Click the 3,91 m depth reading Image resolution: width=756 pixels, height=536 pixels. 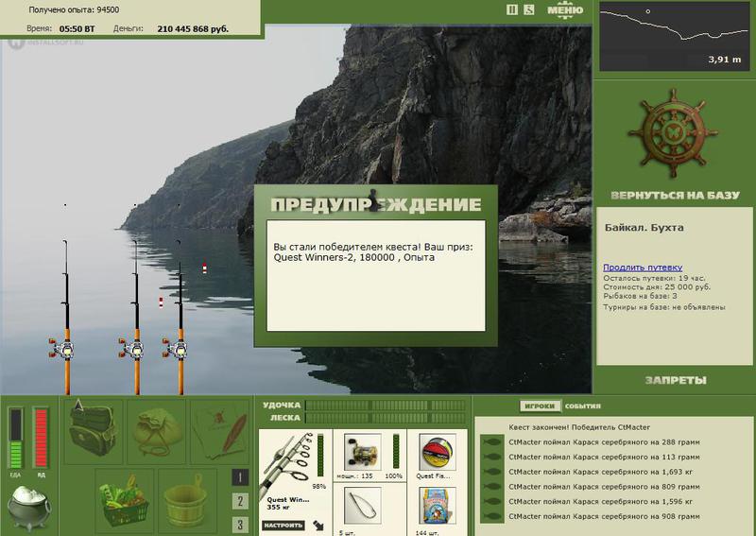pyautogui.click(x=725, y=60)
